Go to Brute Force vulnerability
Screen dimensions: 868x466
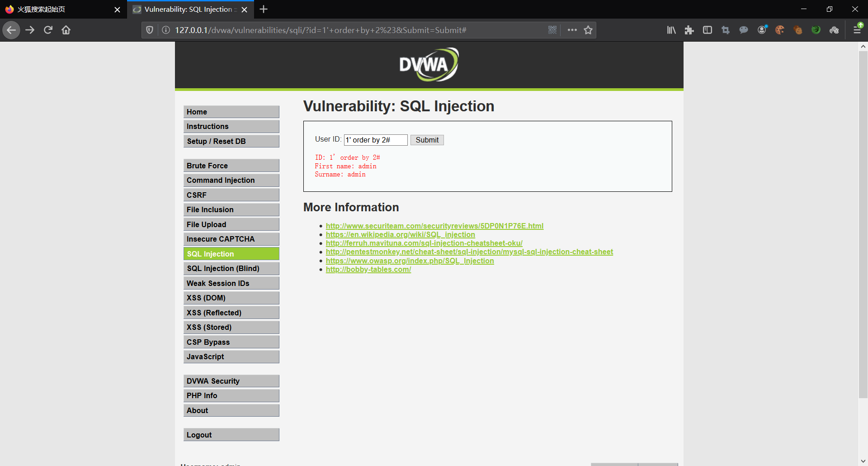point(231,166)
